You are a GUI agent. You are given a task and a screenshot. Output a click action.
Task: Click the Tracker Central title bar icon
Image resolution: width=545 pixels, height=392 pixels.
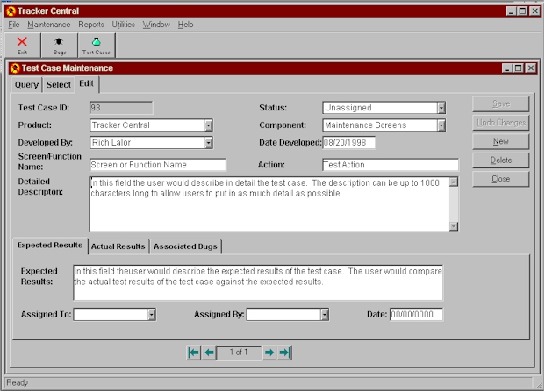point(11,11)
